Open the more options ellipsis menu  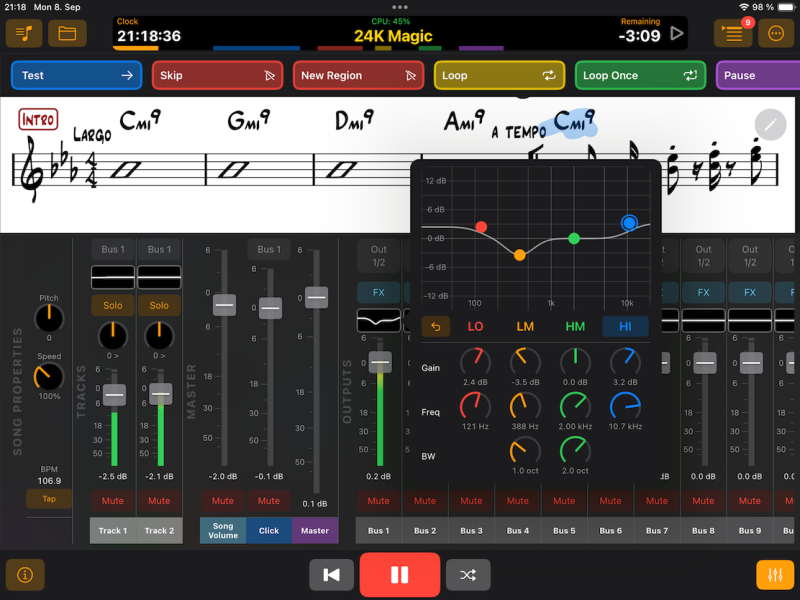776,33
